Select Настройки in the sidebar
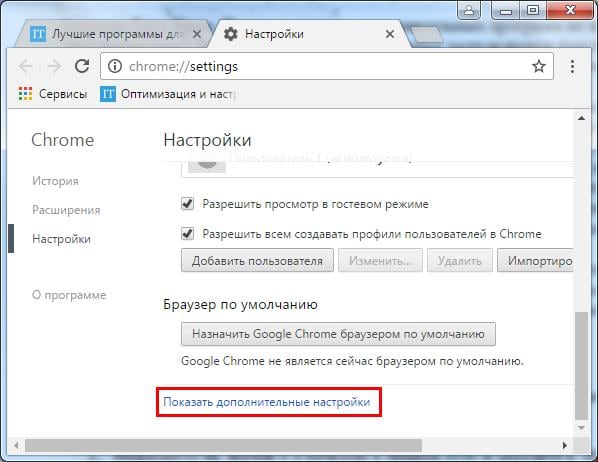The image size is (598, 462). point(61,239)
